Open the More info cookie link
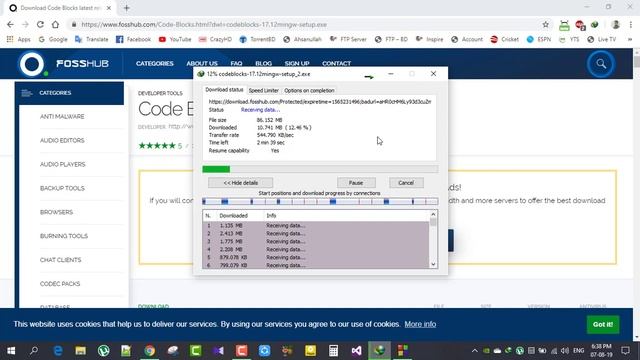 [420, 324]
